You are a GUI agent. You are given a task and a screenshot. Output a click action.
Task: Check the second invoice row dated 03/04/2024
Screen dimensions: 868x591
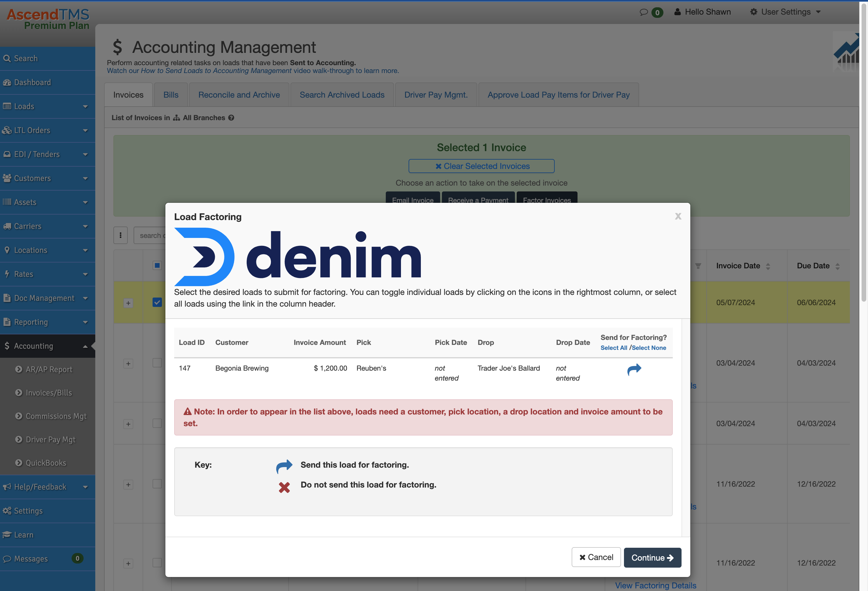click(157, 423)
